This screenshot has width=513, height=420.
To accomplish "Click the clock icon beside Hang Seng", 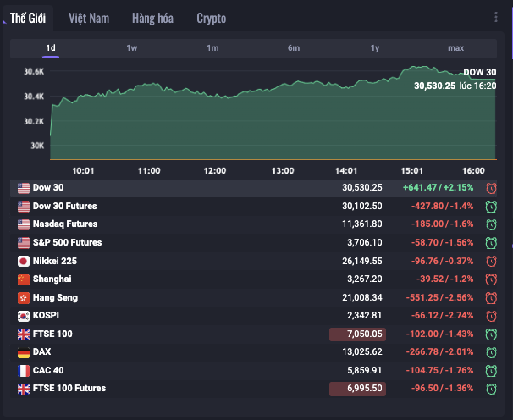I will tap(491, 297).
